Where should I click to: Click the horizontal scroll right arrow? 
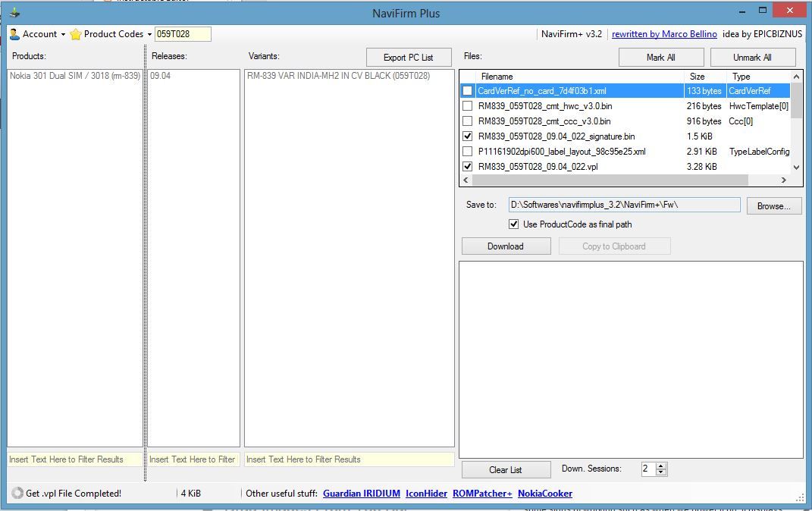pyautogui.click(x=783, y=180)
